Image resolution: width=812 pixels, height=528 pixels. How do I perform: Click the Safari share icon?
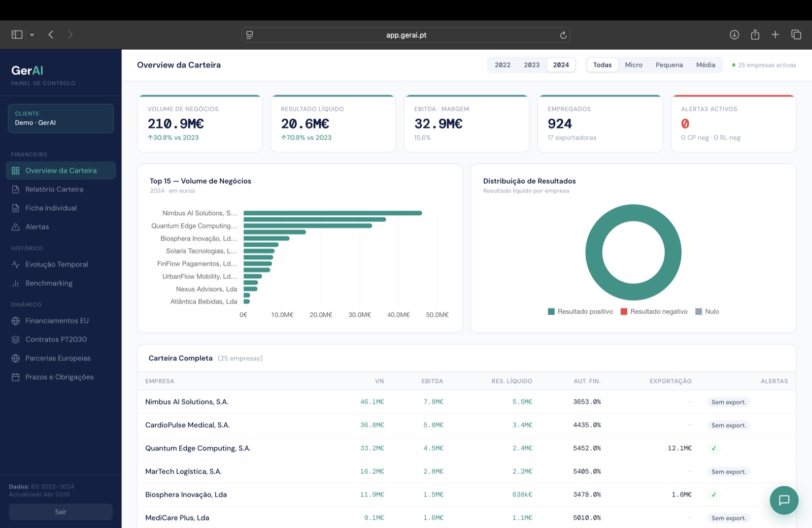[755, 35]
